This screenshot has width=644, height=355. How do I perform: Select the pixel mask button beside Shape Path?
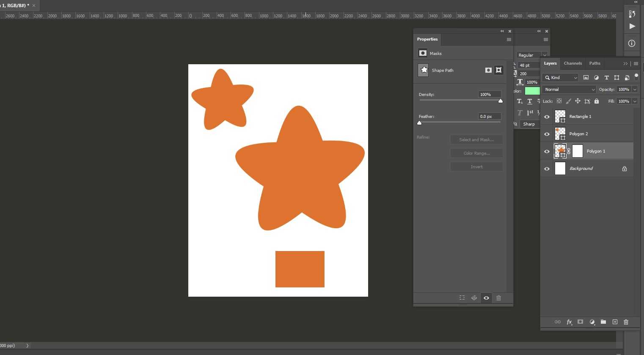(488, 70)
